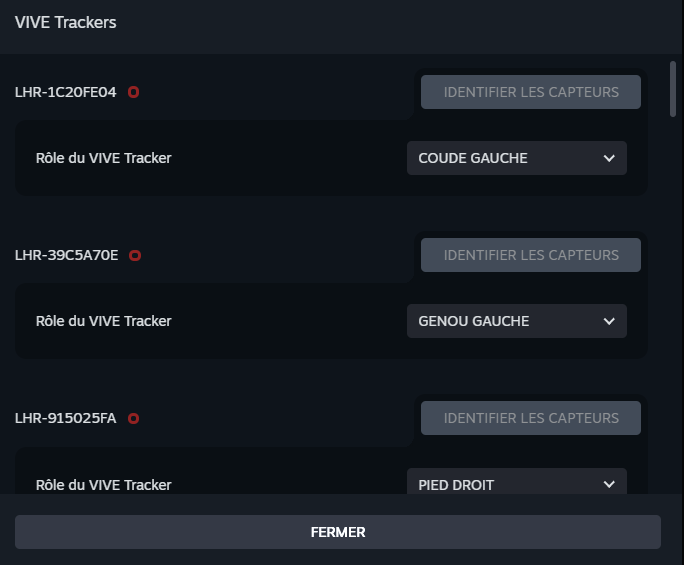Screen dimensions: 684x565
Task: Open the PIED DROIT role dropdown
Action: pos(516,483)
